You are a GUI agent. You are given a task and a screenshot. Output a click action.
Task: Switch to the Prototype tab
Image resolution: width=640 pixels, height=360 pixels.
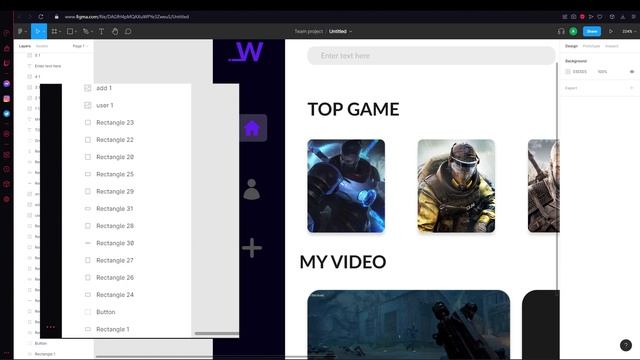point(591,46)
